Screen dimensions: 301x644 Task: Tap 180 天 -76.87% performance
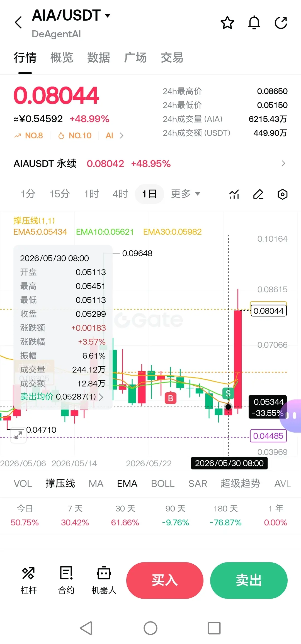225,515
